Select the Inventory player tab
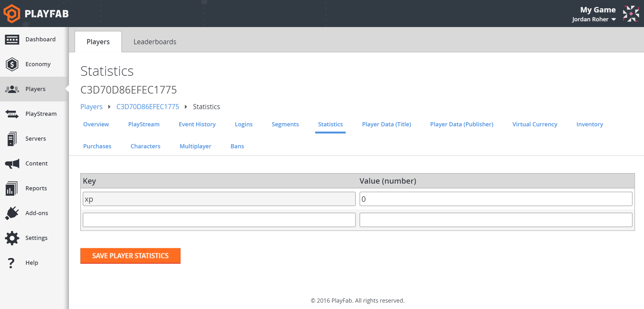Screen dimensions: 644x309 pyautogui.click(x=589, y=124)
